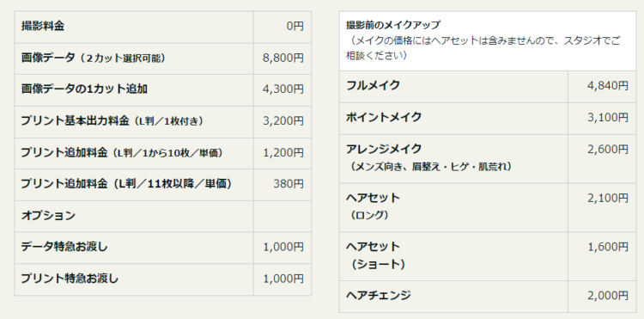Click the フルメイク row label

pyautogui.click(x=373, y=85)
